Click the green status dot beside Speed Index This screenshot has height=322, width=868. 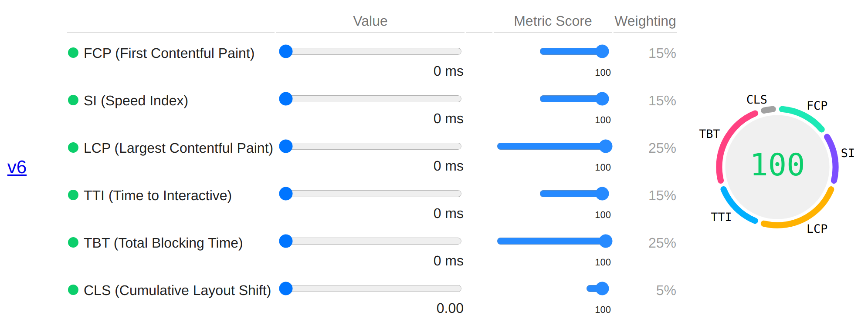click(73, 100)
